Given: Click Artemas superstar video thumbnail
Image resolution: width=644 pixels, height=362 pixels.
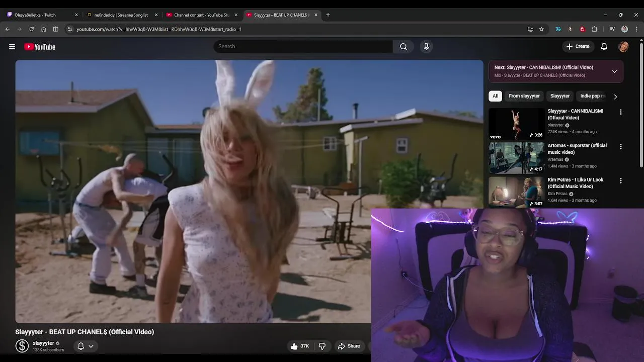Looking at the screenshot, I should tap(517, 158).
